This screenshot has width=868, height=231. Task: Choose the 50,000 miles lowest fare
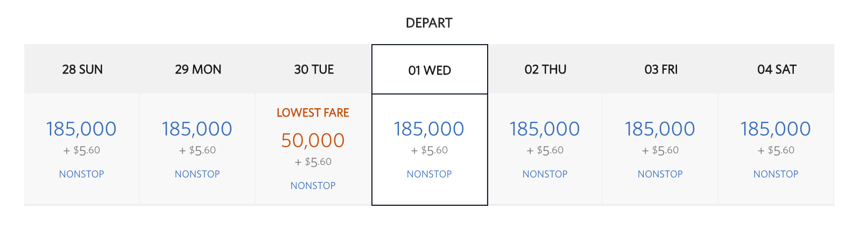[313, 140]
